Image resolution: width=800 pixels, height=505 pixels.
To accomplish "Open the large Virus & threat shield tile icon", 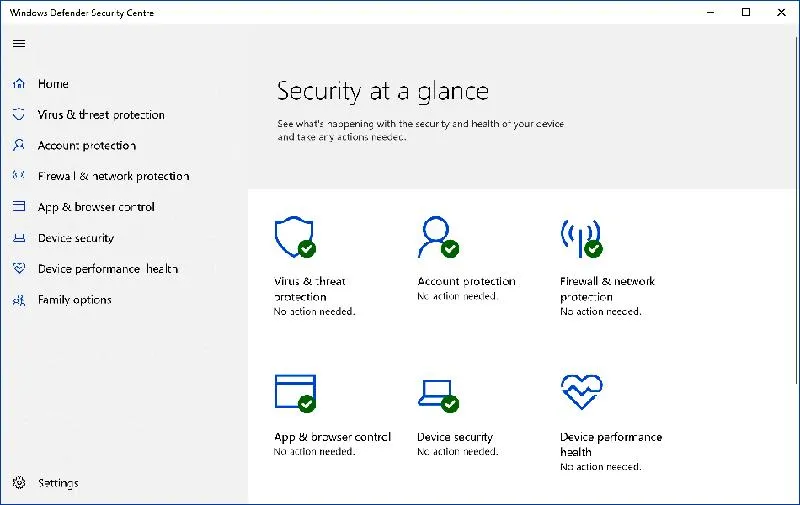I will (295, 237).
